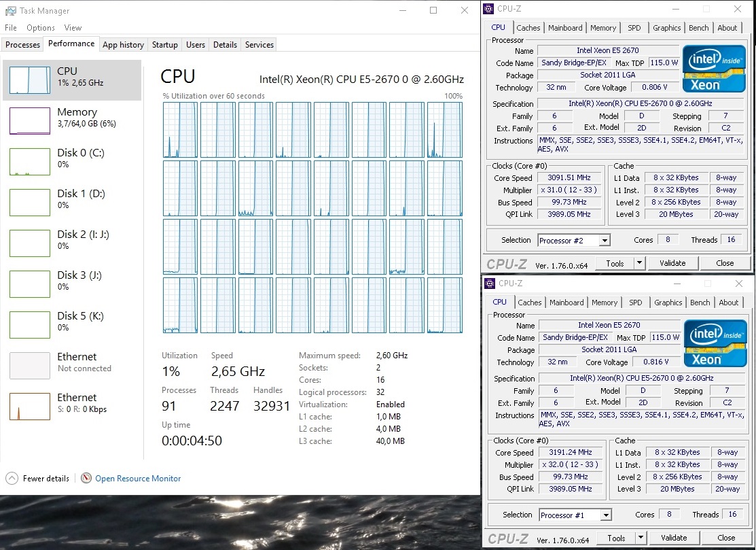Click Tools button in Processor #2 CPU-Z window

(615, 263)
